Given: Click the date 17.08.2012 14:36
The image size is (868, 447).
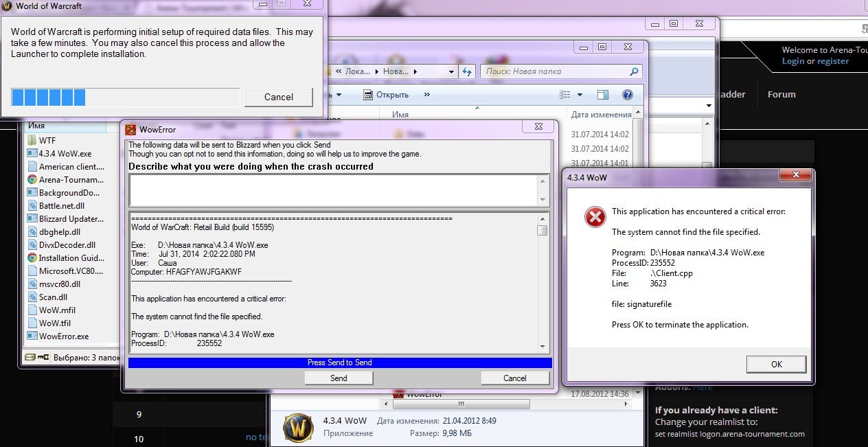Looking at the screenshot, I should point(600,394).
